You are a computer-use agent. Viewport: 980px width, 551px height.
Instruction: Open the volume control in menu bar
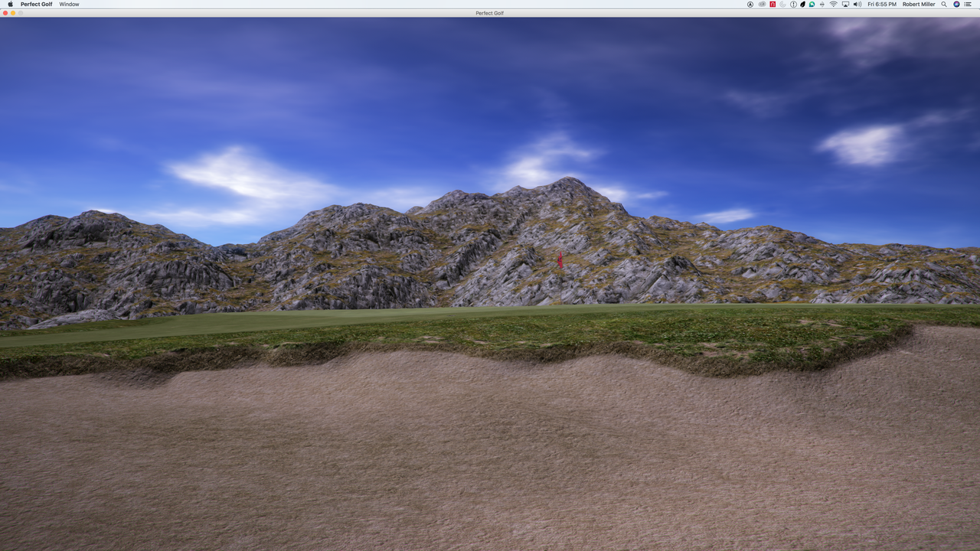(857, 4)
